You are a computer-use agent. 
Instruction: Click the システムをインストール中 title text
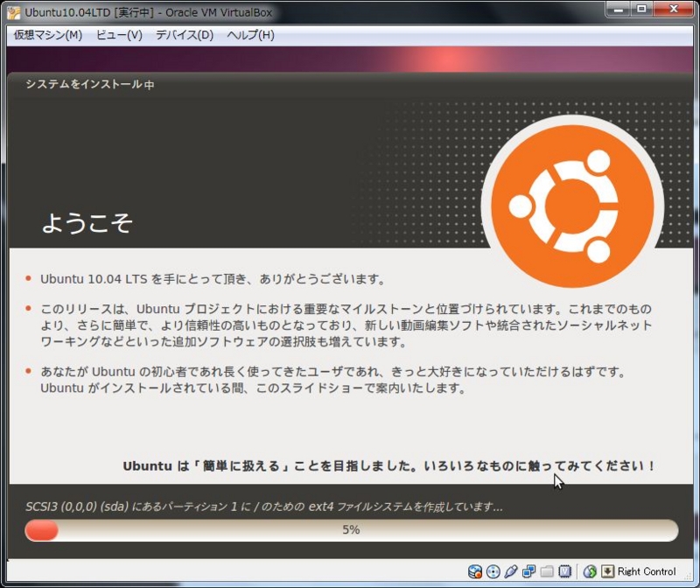point(90,84)
